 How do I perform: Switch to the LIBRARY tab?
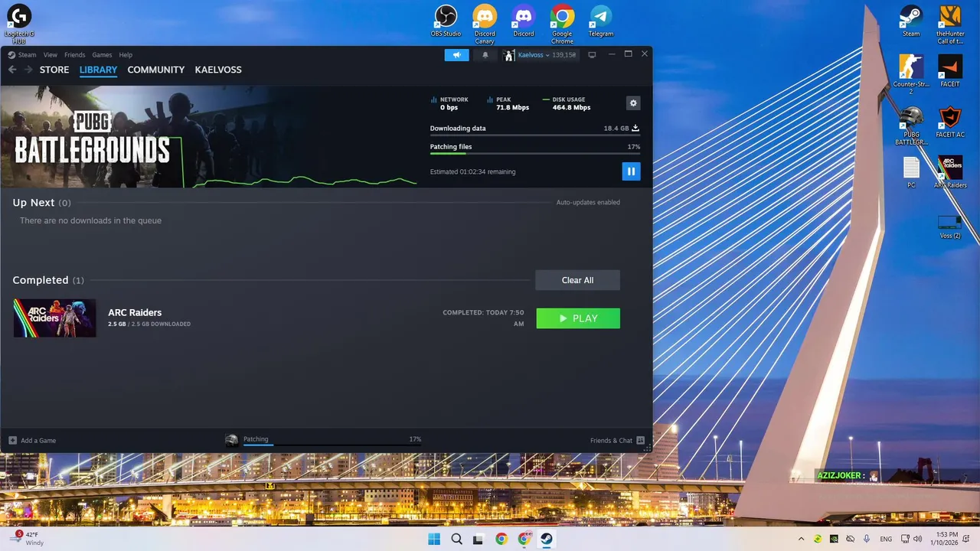click(x=98, y=70)
